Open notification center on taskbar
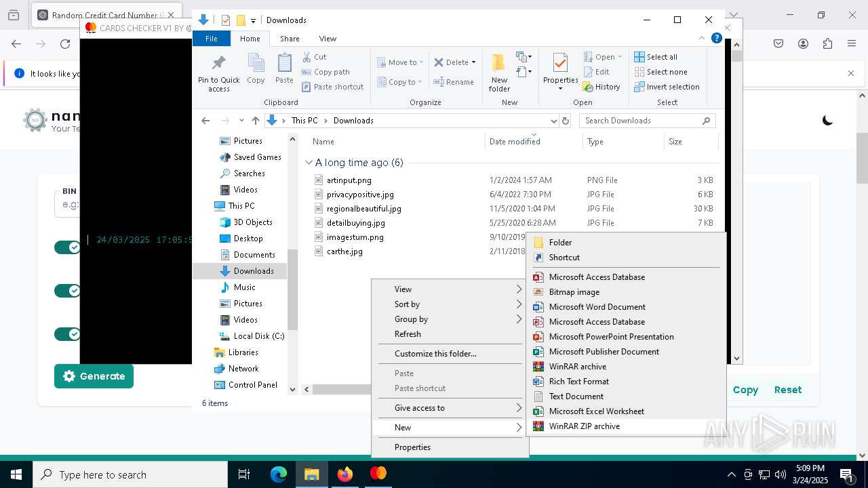 846,474
